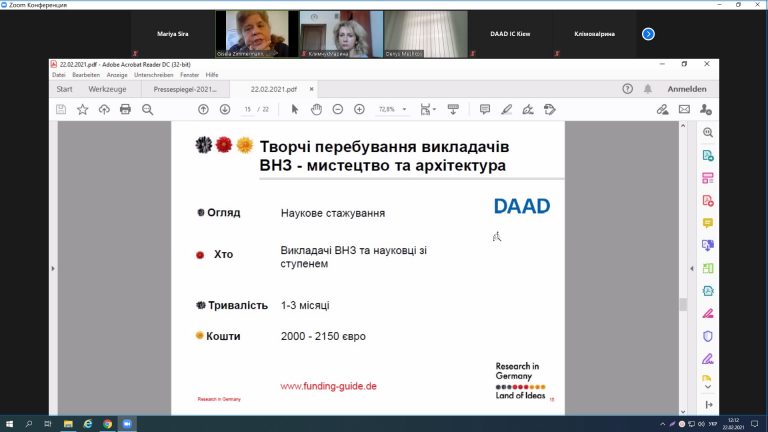Image resolution: width=768 pixels, height=432 pixels.
Task: Open the www.funding-guide.de link
Action: [328, 386]
